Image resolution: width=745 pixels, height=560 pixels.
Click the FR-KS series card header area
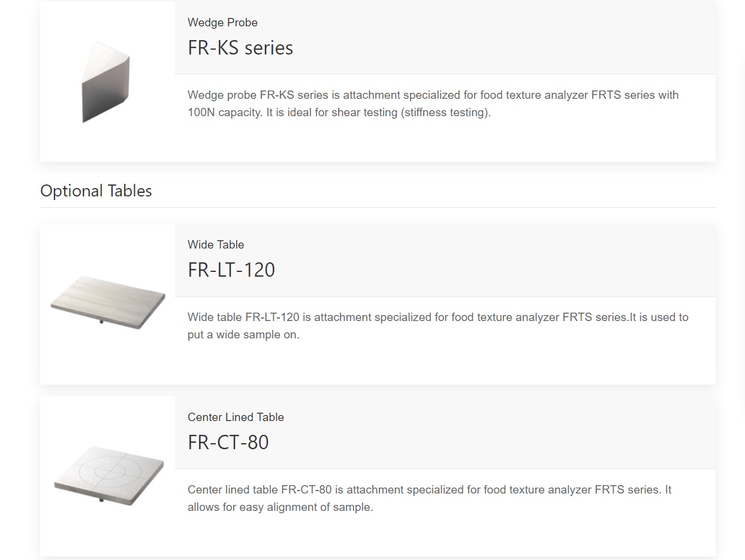pyautogui.click(x=445, y=37)
